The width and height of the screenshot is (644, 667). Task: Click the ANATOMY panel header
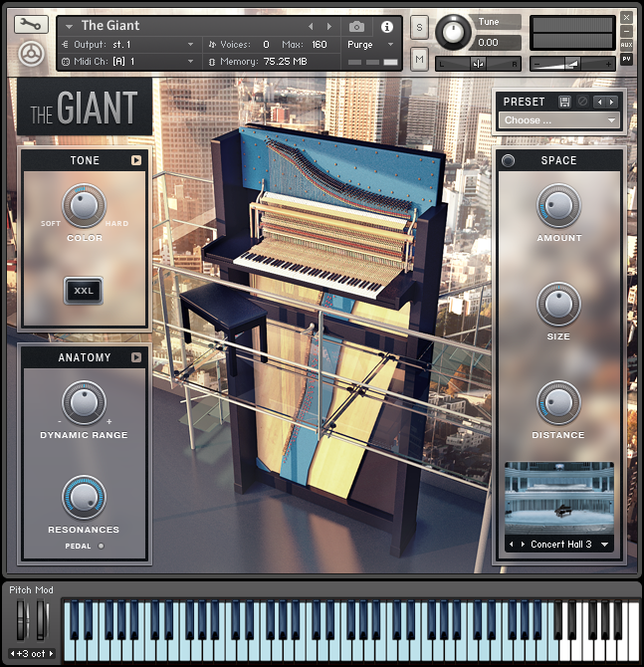pos(85,357)
